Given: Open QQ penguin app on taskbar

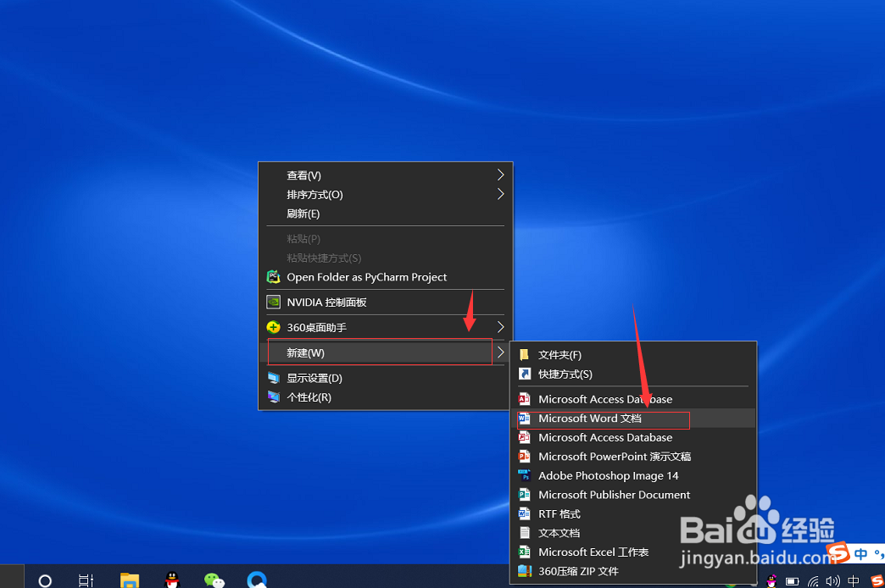Looking at the screenshot, I should point(171,580).
